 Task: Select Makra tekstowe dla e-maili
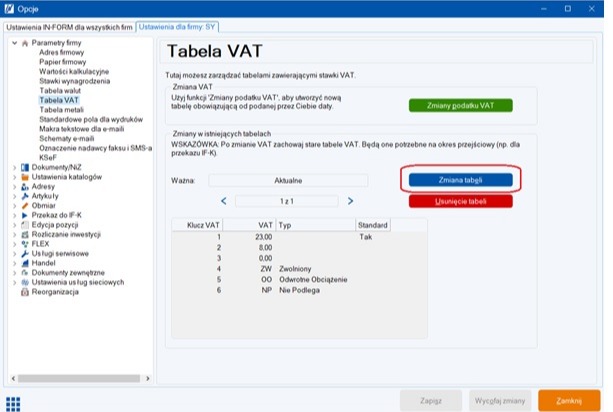[x=82, y=129]
